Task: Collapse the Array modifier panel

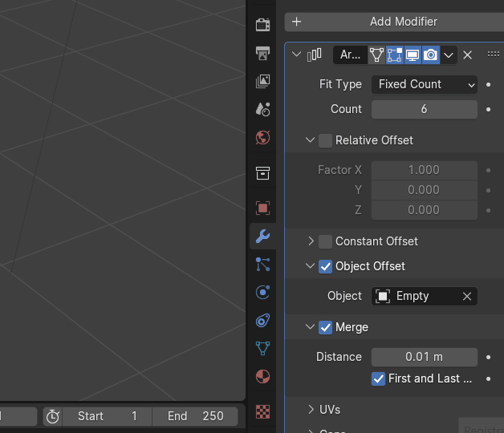Action: pyautogui.click(x=296, y=55)
